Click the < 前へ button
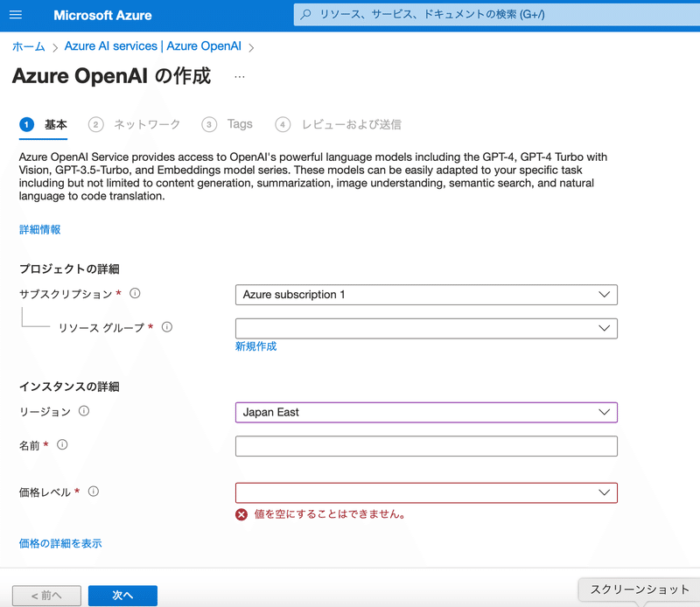This screenshot has width=700, height=607. tap(47, 596)
